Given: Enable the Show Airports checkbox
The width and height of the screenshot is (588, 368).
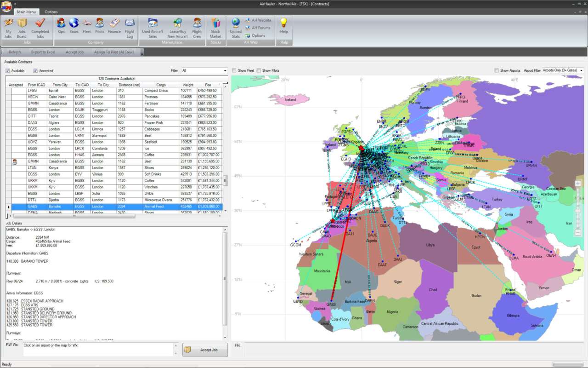Looking at the screenshot, I should pyautogui.click(x=497, y=70).
